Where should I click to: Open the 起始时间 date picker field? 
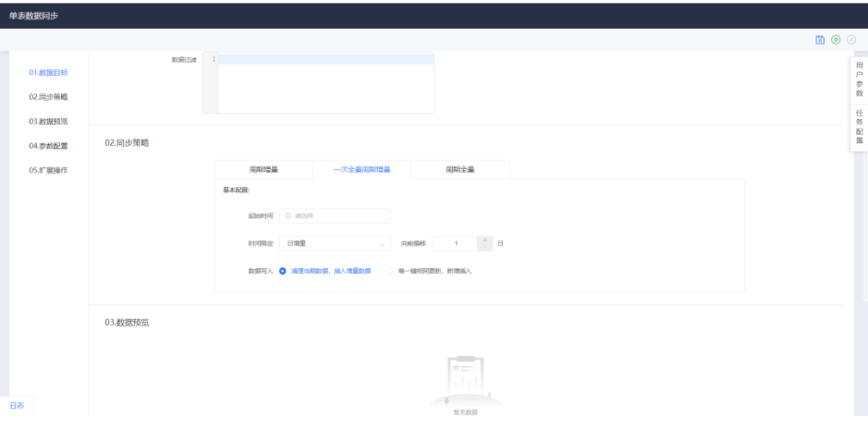pyautogui.click(x=336, y=216)
